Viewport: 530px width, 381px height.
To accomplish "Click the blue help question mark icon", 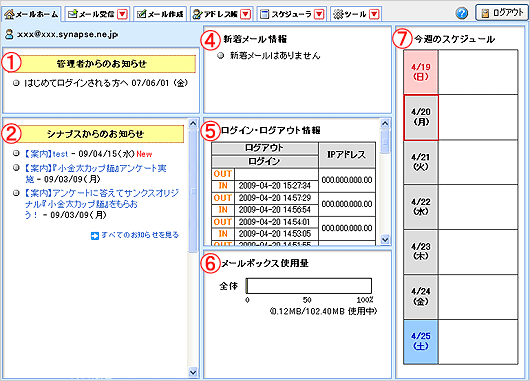I will tap(461, 13).
